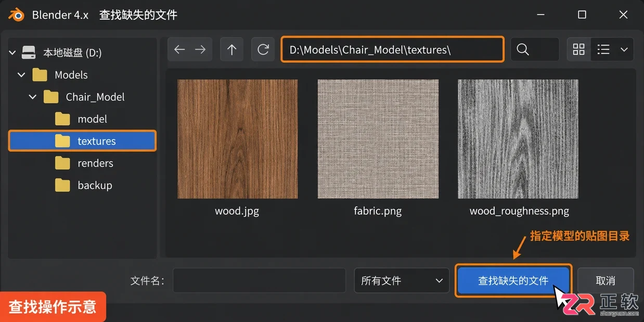Image resolution: width=644 pixels, height=322 pixels.
Task: Maximize the Blender dialog window
Action: coord(582,15)
